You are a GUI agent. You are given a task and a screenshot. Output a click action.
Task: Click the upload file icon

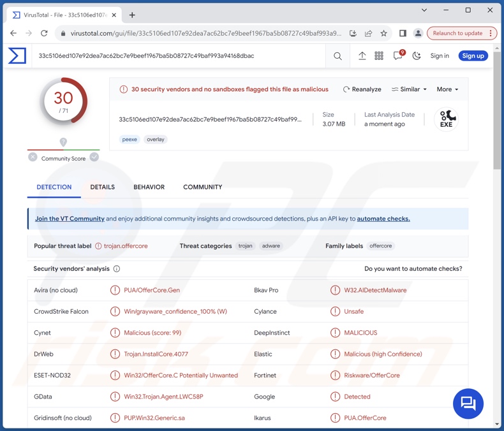(362, 56)
